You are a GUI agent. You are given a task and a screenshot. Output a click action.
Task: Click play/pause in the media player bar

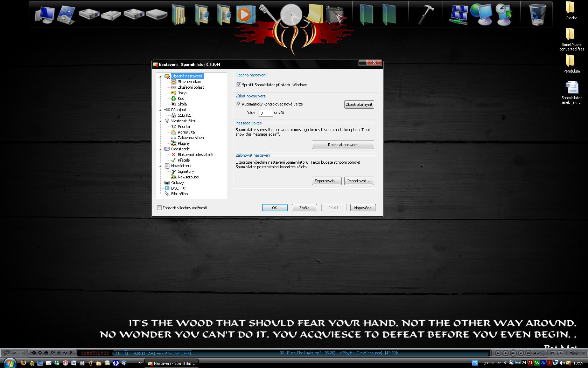click(x=513, y=353)
